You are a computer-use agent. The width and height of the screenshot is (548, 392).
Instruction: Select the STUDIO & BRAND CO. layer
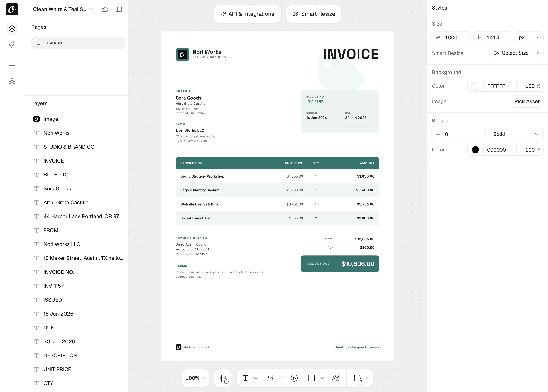pos(78,147)
